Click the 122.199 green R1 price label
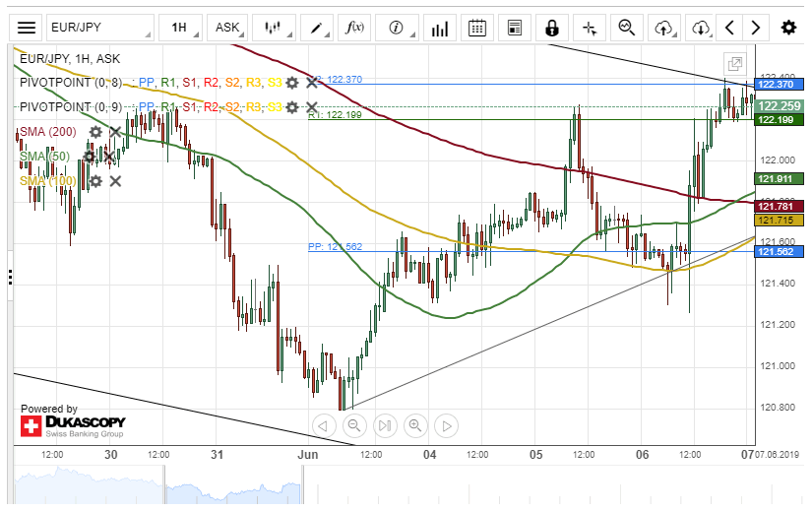 coord(780,120)
